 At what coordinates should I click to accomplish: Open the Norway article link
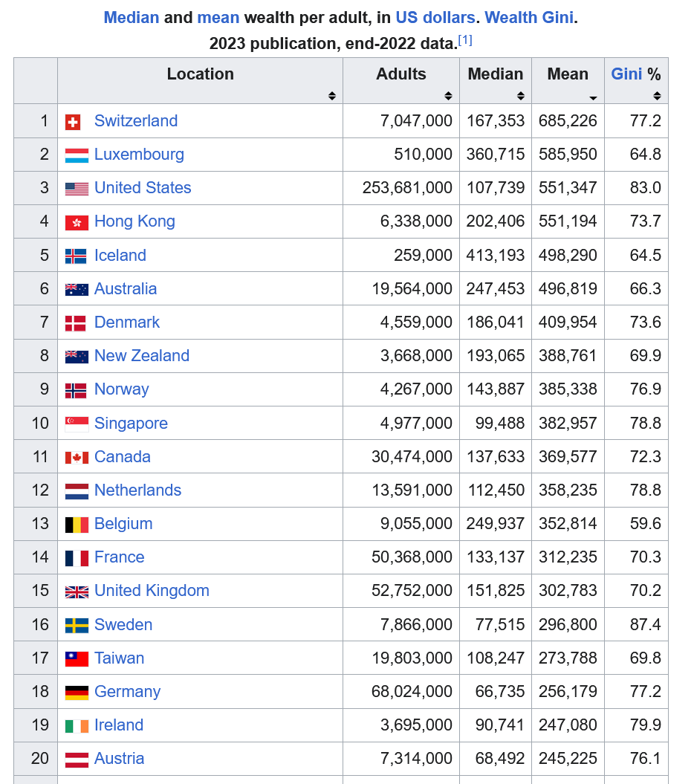122,389
